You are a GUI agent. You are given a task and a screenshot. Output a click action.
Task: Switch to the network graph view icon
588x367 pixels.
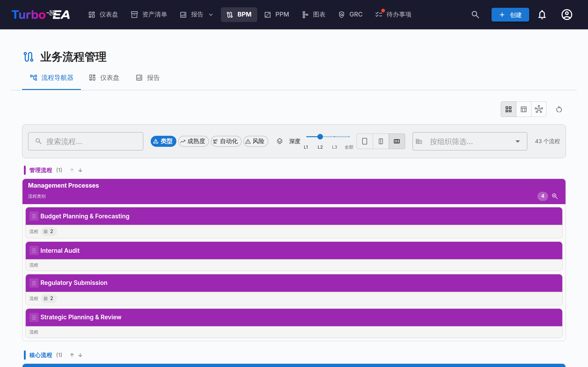[x=539, y=109]
